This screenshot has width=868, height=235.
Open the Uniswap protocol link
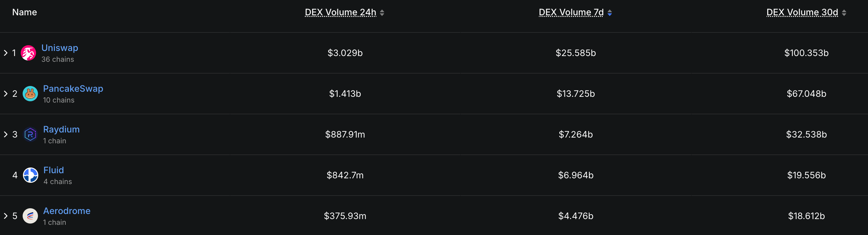60,48
